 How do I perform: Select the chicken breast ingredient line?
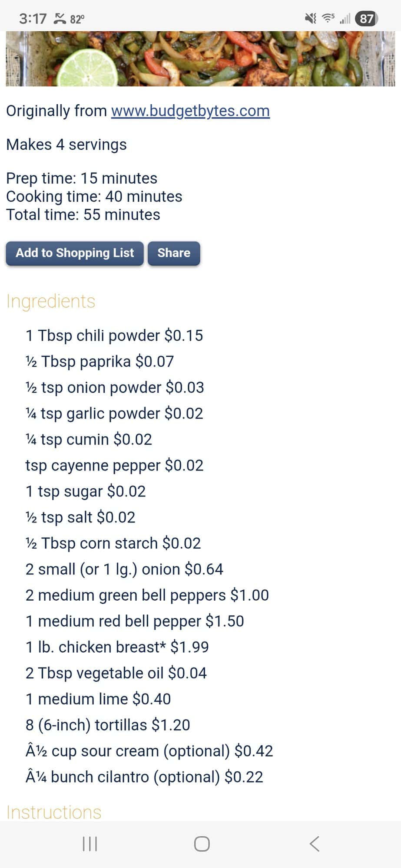[x=117, y=647]
